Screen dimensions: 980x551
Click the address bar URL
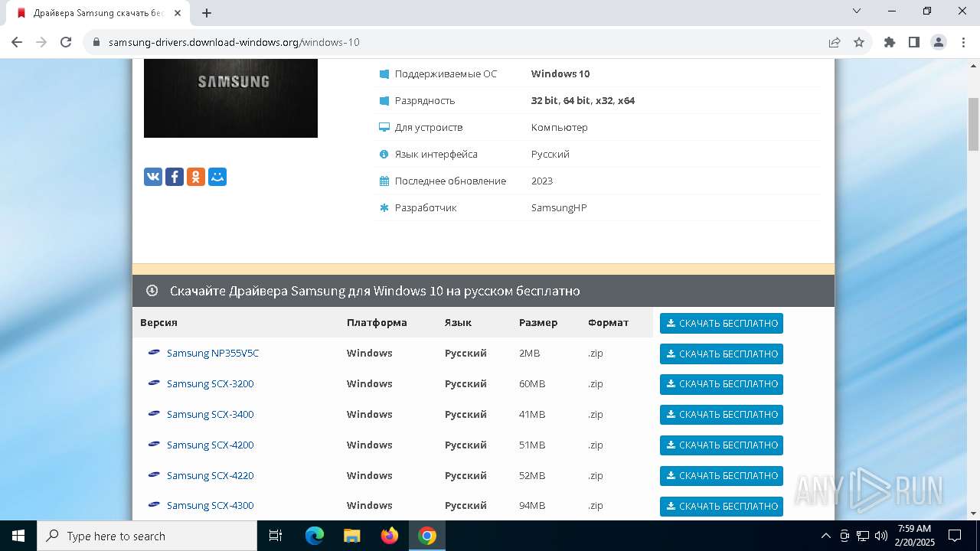pyautogui.click(x=234, y=42)
